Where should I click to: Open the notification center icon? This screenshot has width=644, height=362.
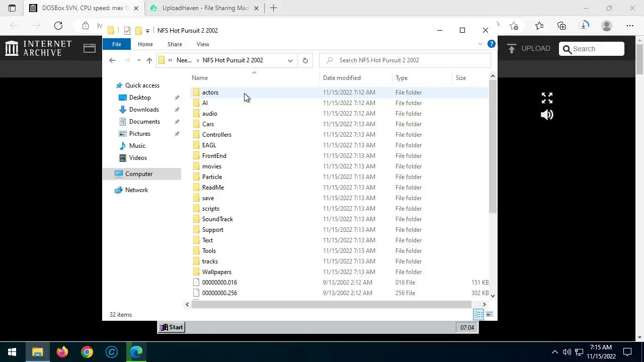point(627,352)
